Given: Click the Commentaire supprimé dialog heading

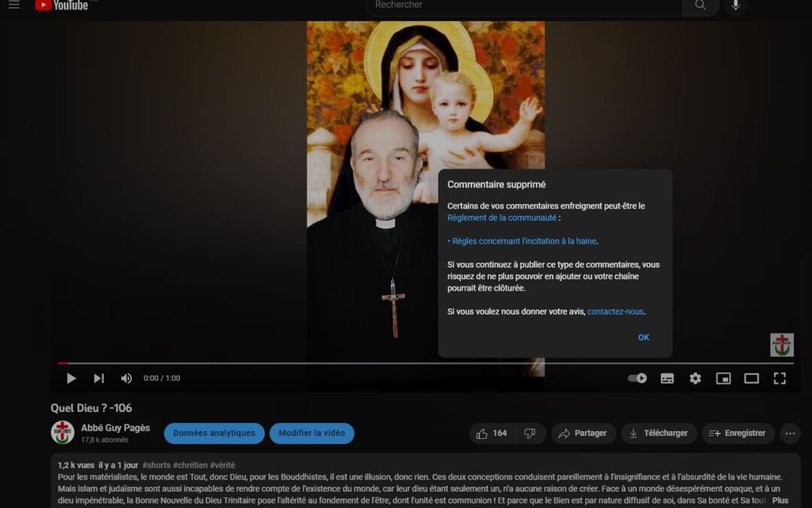Looking at the screenshot, I should click(x=496, y=184).
